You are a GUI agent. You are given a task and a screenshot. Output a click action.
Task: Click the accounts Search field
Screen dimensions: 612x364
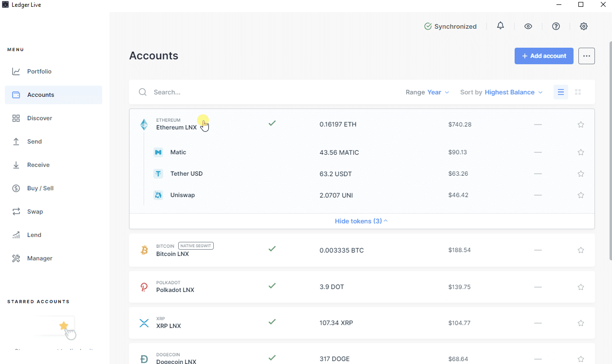point(243,92)
